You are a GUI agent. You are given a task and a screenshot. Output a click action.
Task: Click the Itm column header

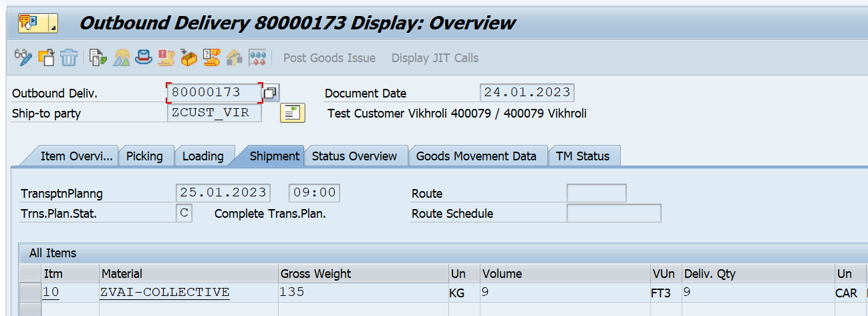[x=69, y=274]
